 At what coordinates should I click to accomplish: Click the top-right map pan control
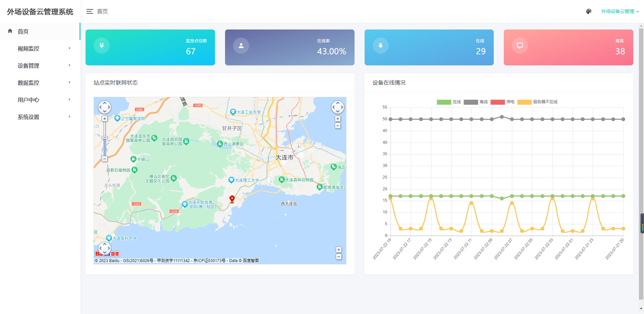point(338,107)
